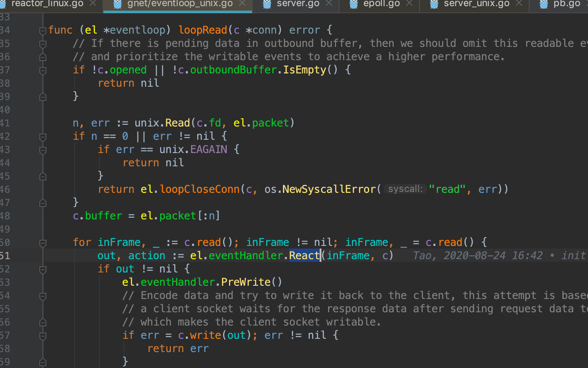
Task: Open the pb.go file tab
Action: click(567, 4)
